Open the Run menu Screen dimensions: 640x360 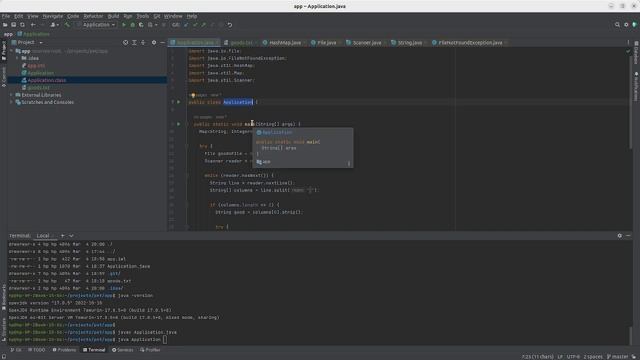click(128, 16)
